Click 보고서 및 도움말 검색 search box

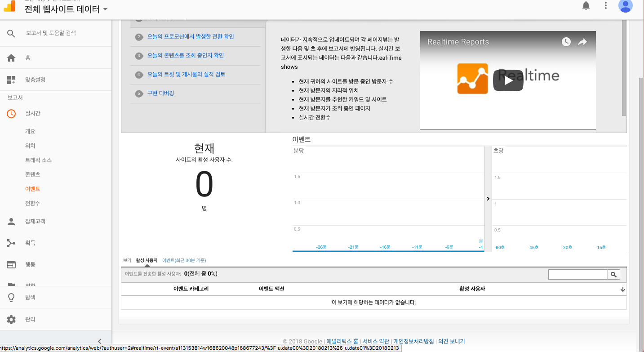(51, 33)
